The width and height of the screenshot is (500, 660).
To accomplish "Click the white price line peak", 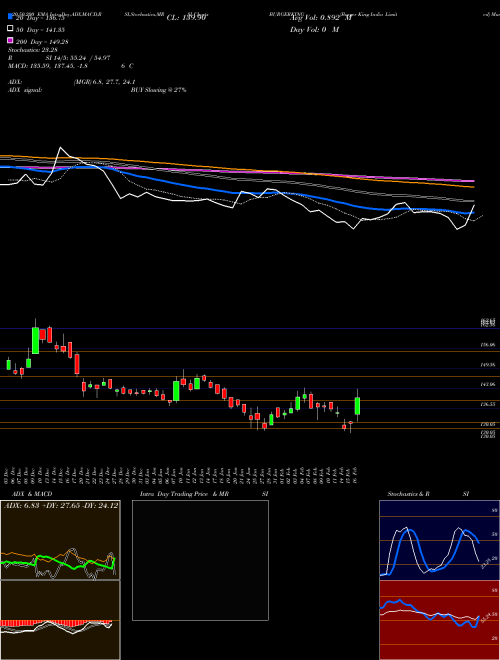I will click(x=61, y=148).
